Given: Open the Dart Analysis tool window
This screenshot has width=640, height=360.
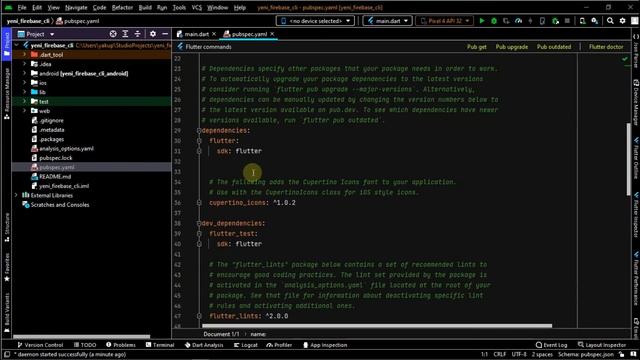Looking at the screenshot, I should coord(204,345).
